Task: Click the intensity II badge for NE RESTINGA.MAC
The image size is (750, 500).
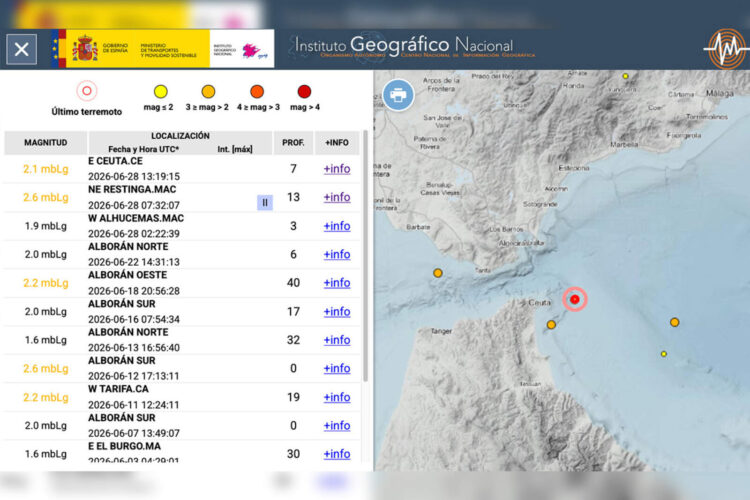Action: [x=265, y=202]
